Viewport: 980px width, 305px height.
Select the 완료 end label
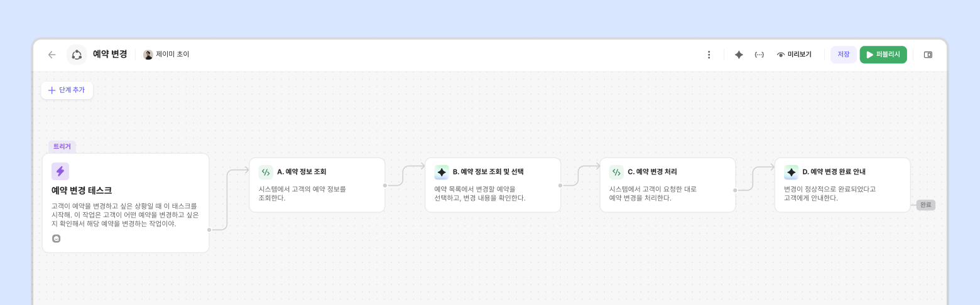click(925, 205)
